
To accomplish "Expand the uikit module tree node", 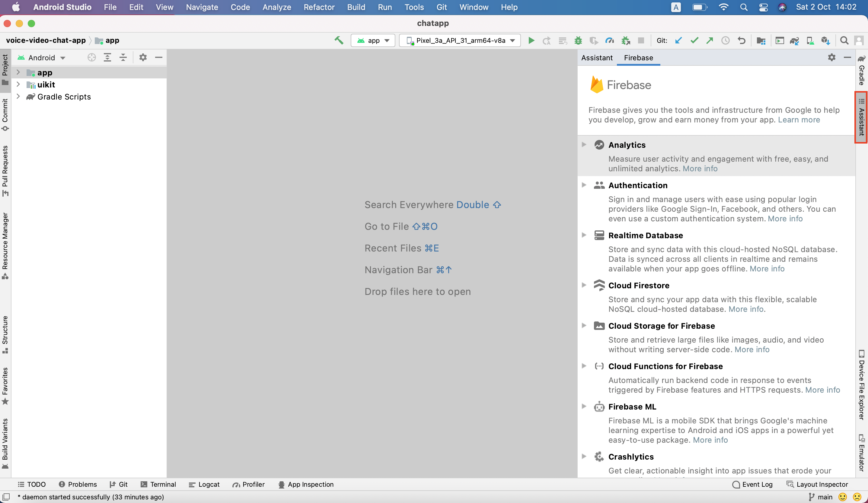I will [18, 84].
